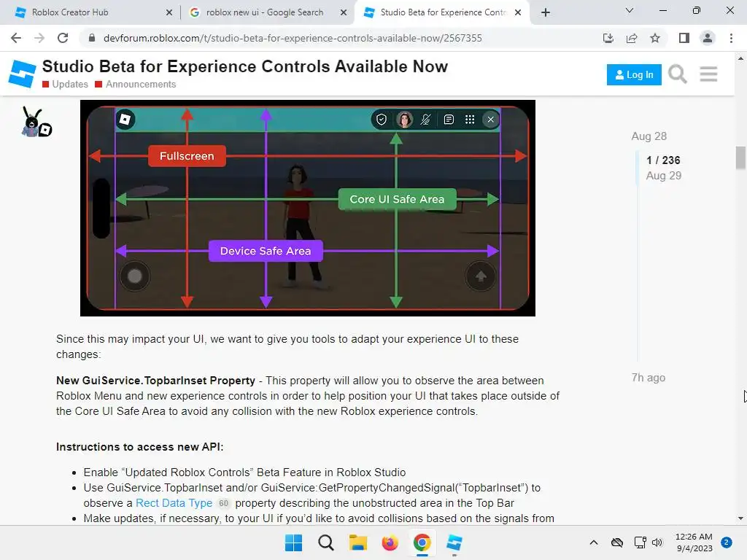This screenshot has width=747, height=560.
Task: Open a new browser tab
Action: pyautogui.click(x=546, y=13)
